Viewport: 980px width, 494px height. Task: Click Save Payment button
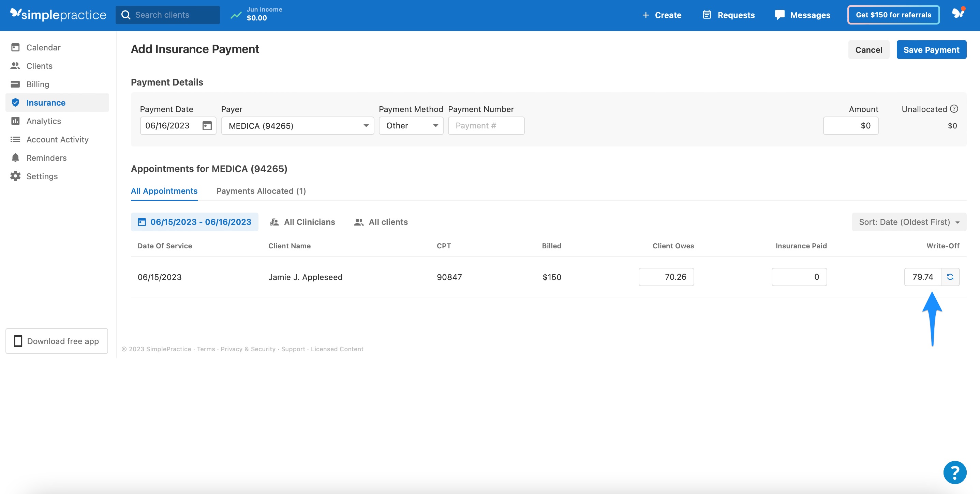tap(931, 50)
